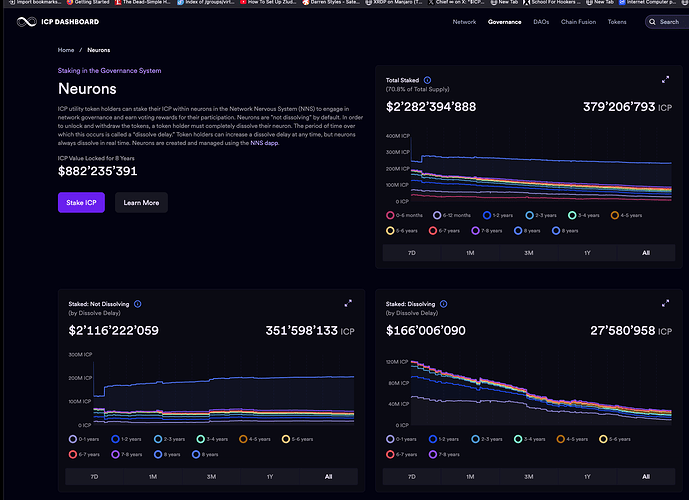Select 1Y range for Dissolving chart

587,476
